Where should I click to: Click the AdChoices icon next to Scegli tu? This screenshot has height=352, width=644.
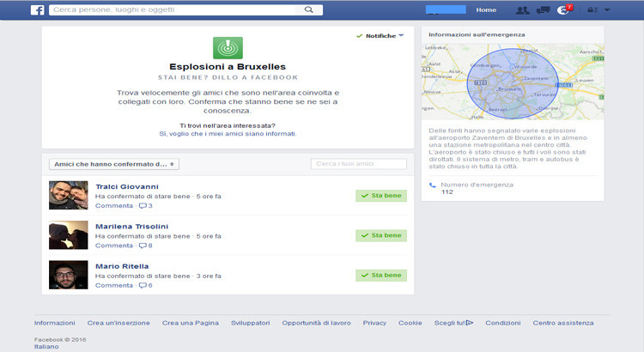click(470, 323)
